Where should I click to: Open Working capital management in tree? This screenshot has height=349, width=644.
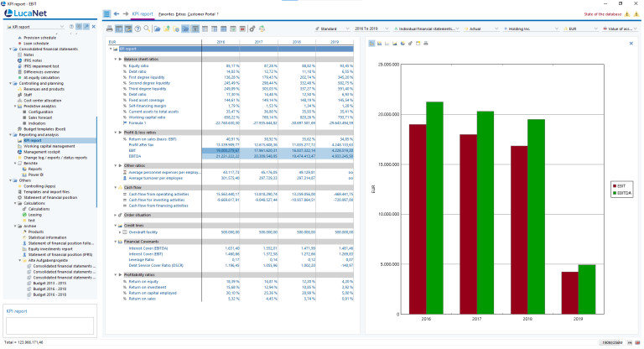[49, 146]
